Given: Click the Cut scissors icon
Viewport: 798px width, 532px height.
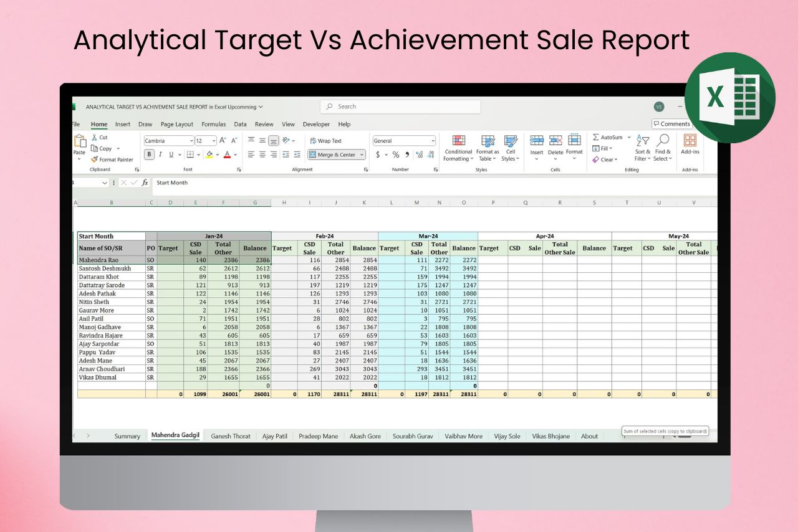Looking at the screenshot, I should [x=95, y=137].
